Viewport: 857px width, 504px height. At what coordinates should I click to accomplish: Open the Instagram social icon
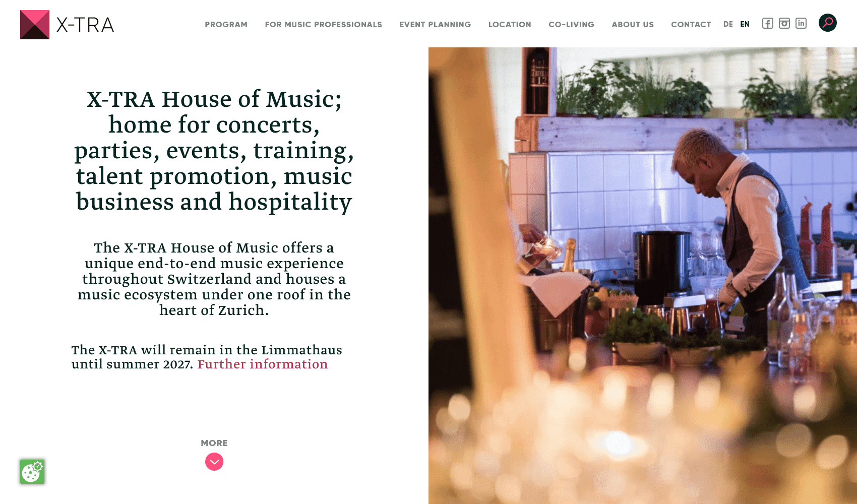point(784,24)
